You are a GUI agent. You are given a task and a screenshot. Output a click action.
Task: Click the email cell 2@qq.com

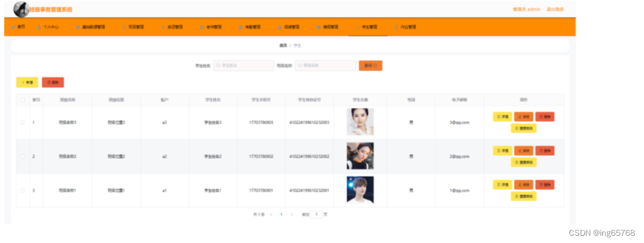point(459,156)
